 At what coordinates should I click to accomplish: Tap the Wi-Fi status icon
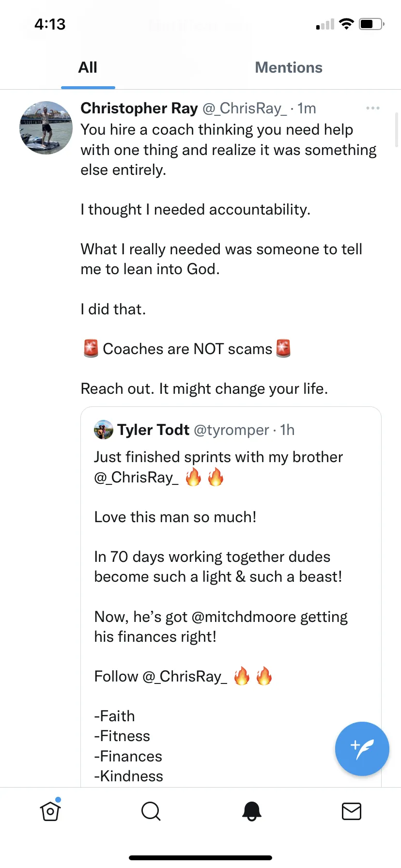pos(346,24)
